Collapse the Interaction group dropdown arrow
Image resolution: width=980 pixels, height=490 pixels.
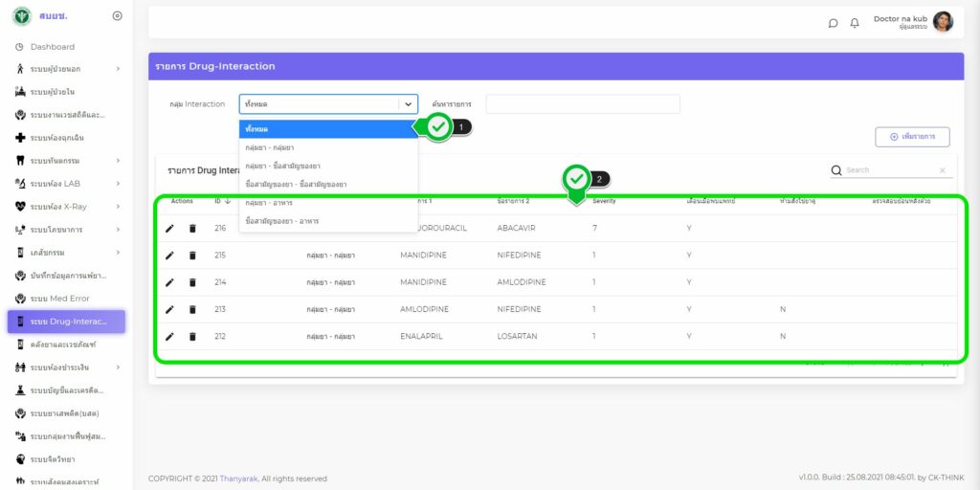(409, 104)
